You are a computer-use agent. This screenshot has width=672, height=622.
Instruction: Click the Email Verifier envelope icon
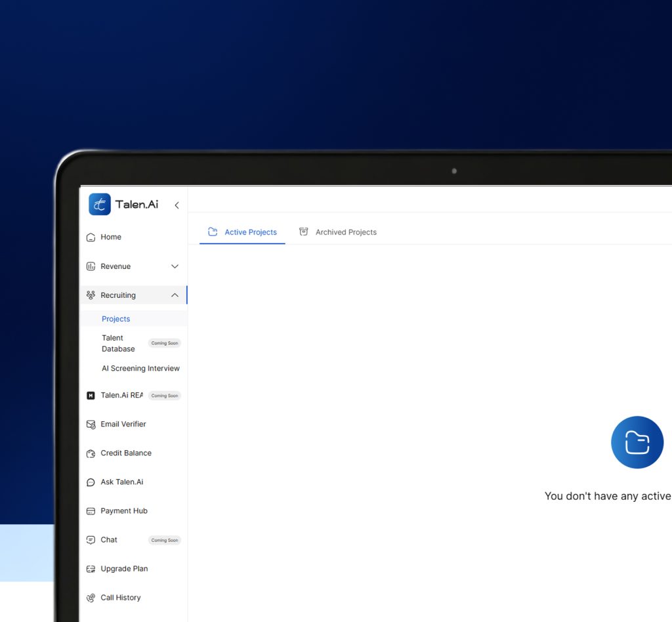point(91,425)
